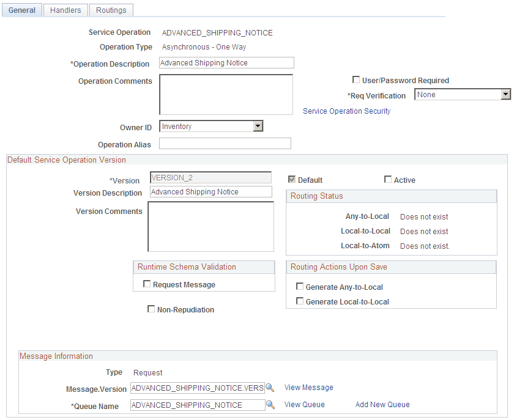Check Generate Local-to-Local
The height and width of the screenshot is (420, 517).
point(299,301)
